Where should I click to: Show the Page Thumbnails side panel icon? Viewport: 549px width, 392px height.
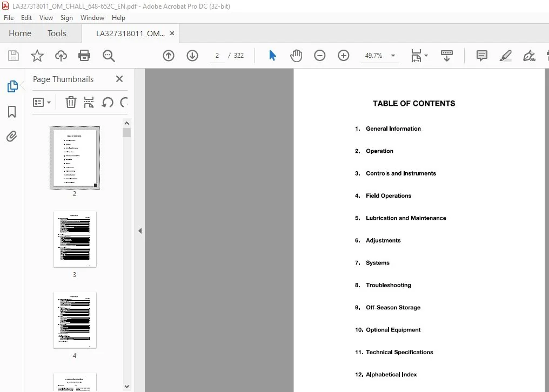[x=12, y=86]
